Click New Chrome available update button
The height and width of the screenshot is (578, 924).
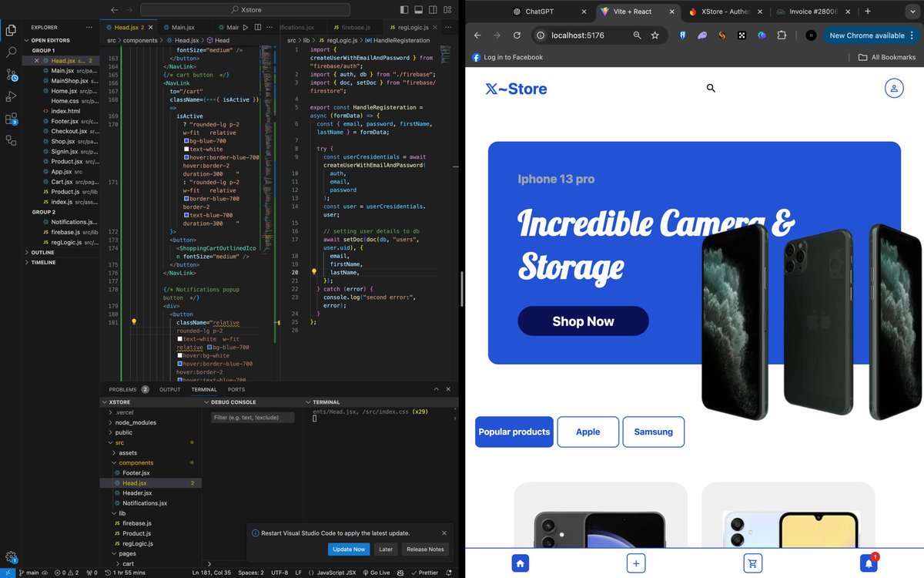pyautogui.click(x=870, y=35)
